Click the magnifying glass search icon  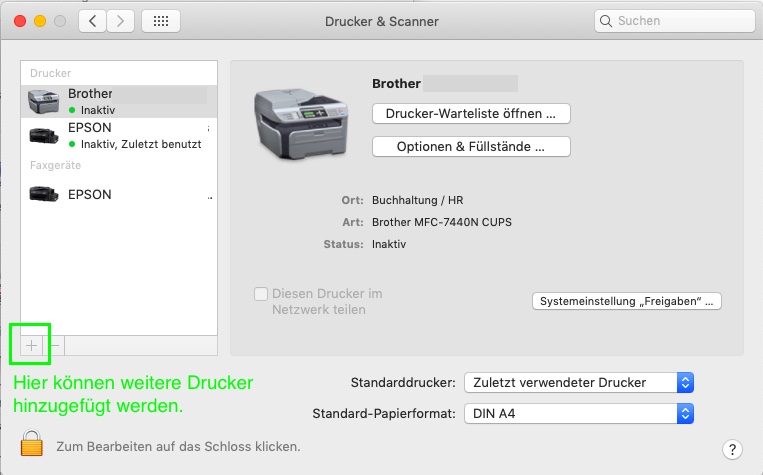coord(606,21)
